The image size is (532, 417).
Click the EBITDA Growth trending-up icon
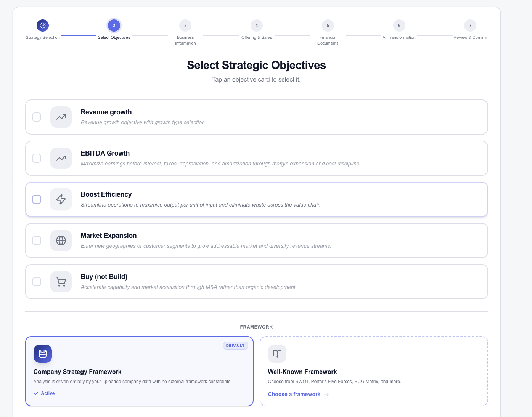click(61, 158)
